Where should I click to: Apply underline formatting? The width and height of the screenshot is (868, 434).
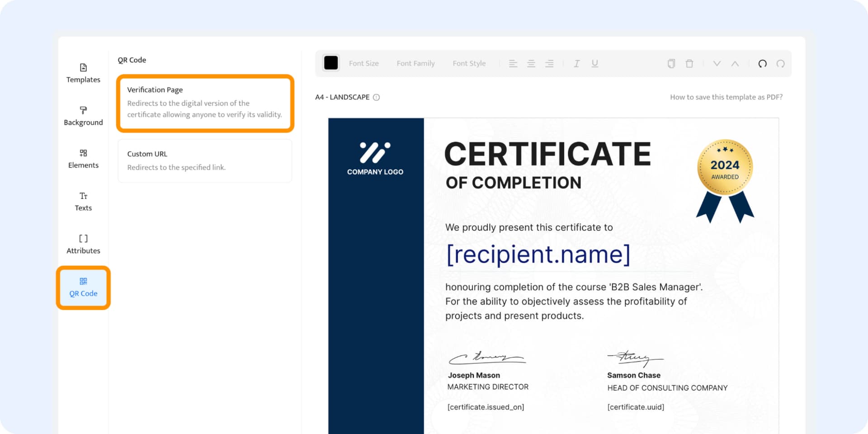(x=595, y=63)
